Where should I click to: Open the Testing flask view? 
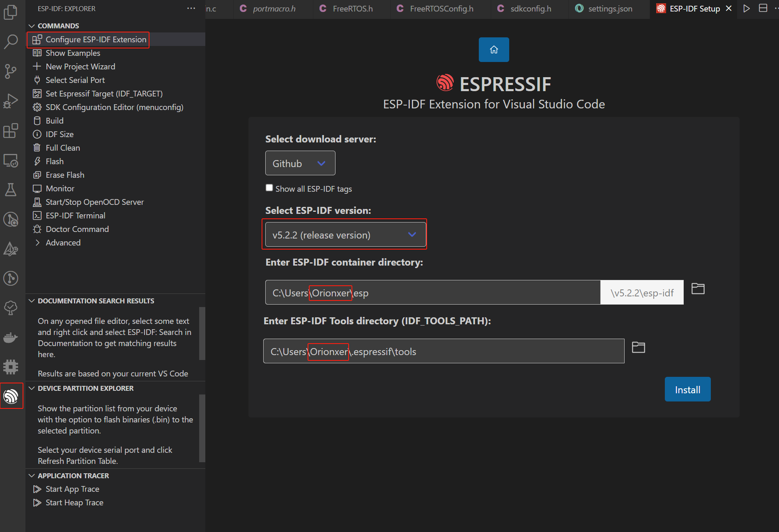click(11, 190)
